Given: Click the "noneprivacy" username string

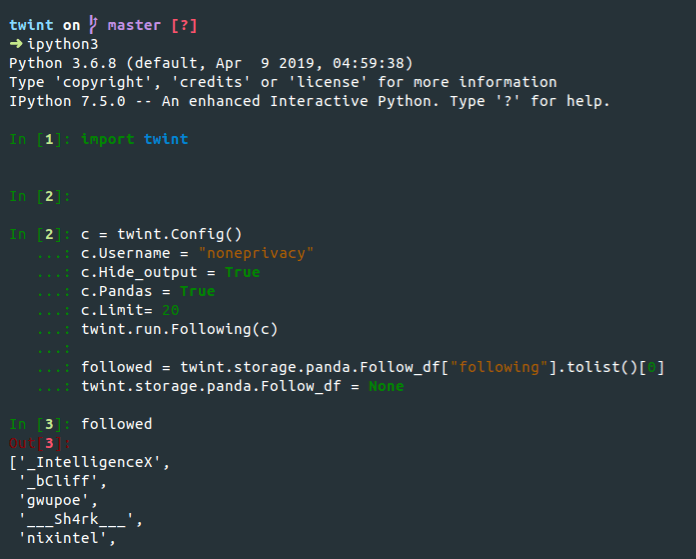Looking at the screenshot, I should (256, 253).
